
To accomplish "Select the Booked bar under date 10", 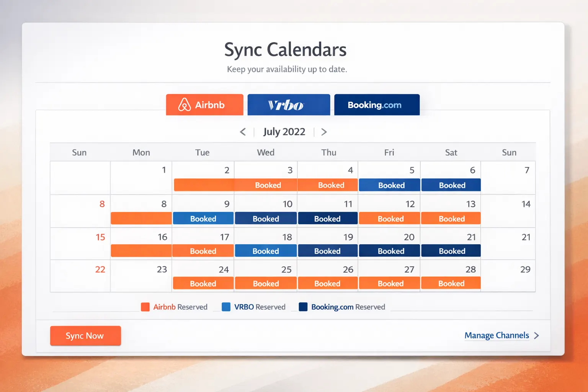I will tap(266, 218).
